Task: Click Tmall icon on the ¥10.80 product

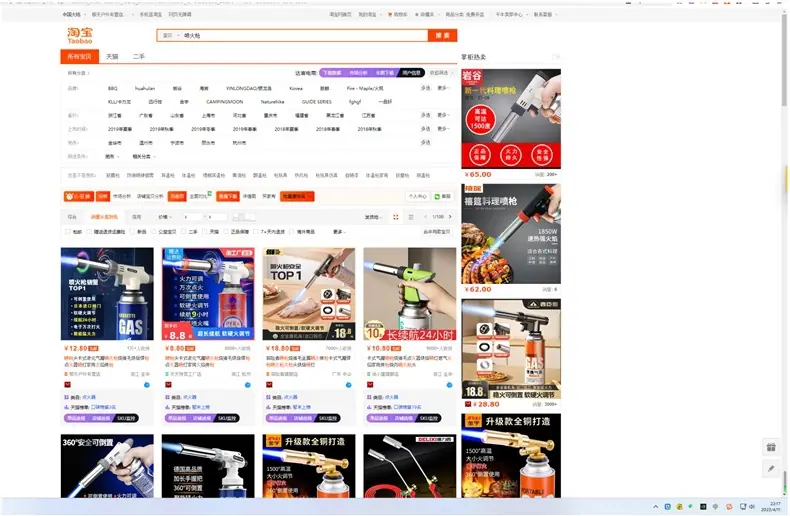Action: (x=370, y=385)
